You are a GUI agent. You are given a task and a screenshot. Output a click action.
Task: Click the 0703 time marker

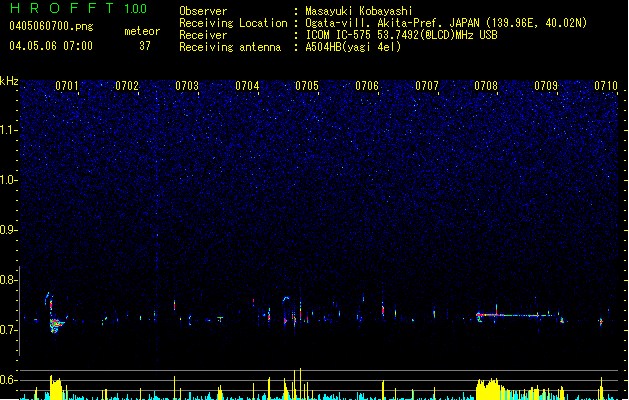click(187, 86)
